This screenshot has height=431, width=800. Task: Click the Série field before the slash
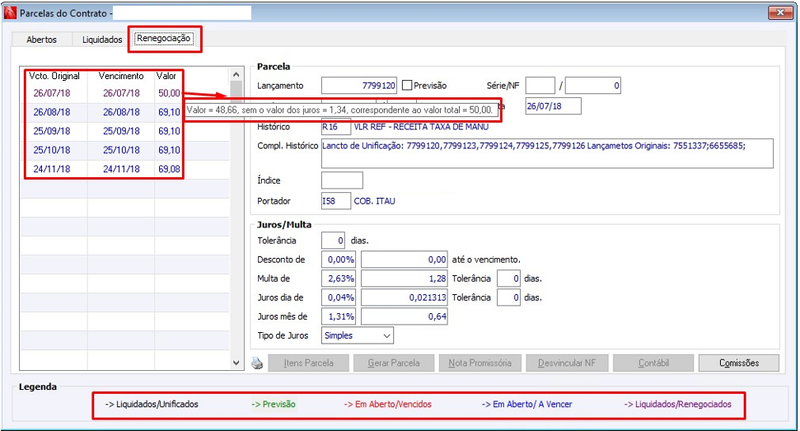(x=540, y=86)
